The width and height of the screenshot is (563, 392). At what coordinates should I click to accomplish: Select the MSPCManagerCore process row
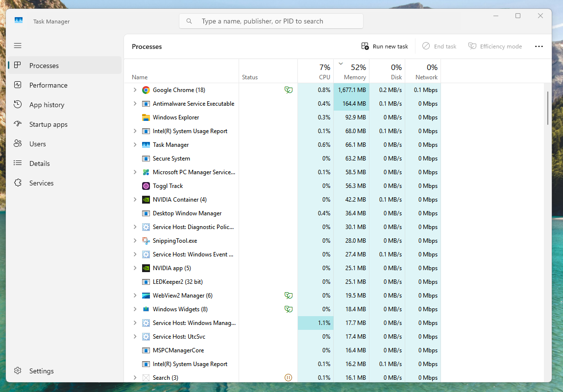(283, 350)
